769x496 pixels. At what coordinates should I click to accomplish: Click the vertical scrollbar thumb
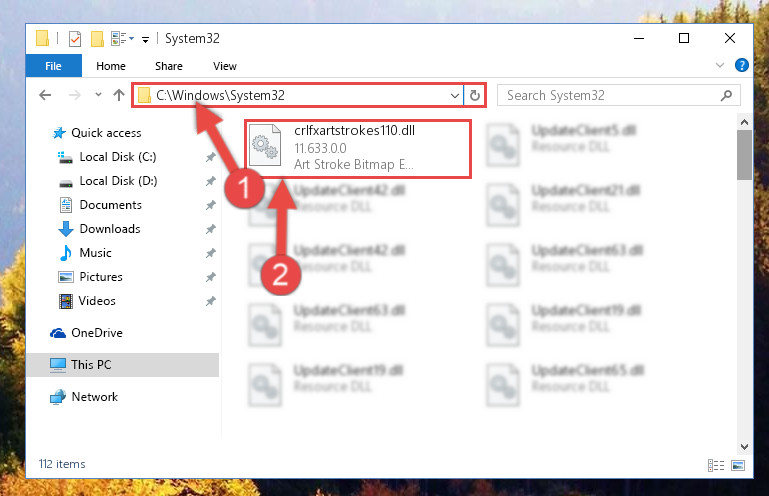(x=744, y=155)
